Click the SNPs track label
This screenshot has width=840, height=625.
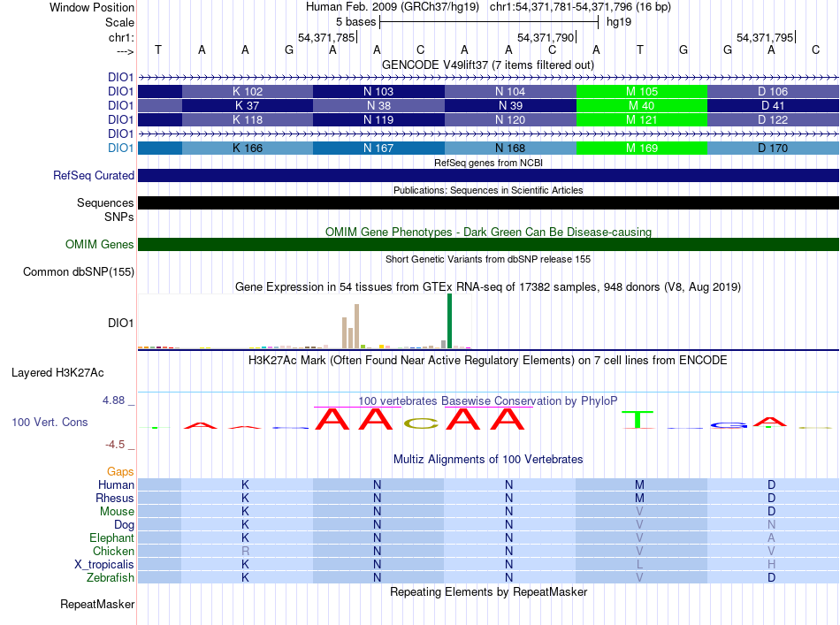(119, 217)
